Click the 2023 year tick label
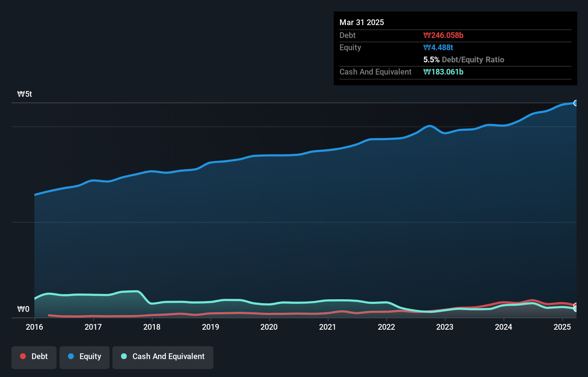Image resolution: width=588 pixels, height=377 pixels. pos(445,327)
